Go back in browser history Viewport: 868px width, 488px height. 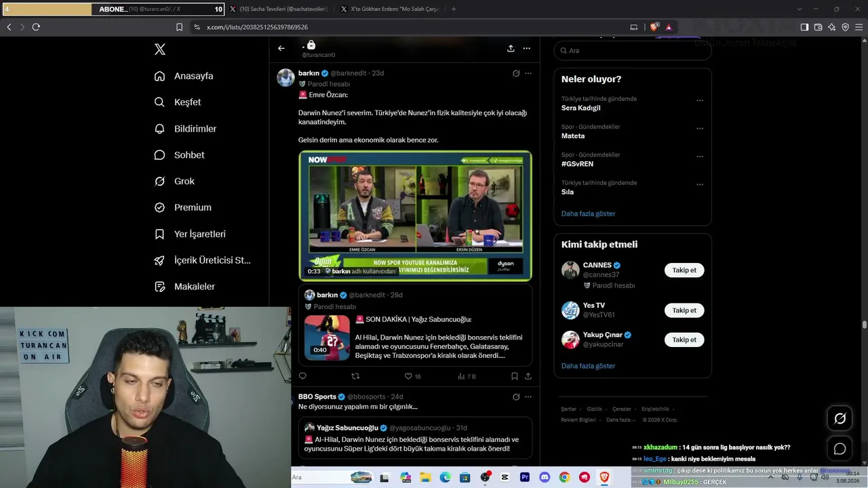click(9, 27)
